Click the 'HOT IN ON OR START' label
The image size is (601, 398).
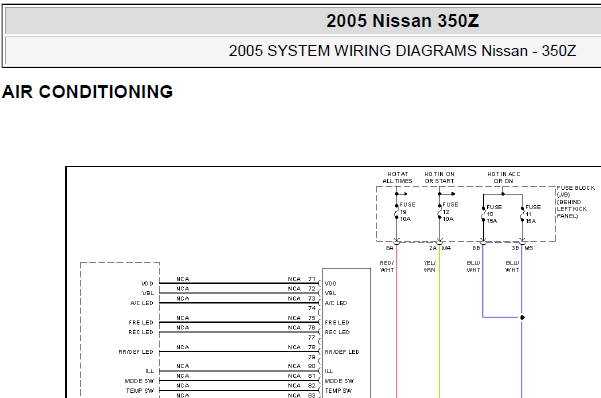pyautogui.click(x=439, y=178)
